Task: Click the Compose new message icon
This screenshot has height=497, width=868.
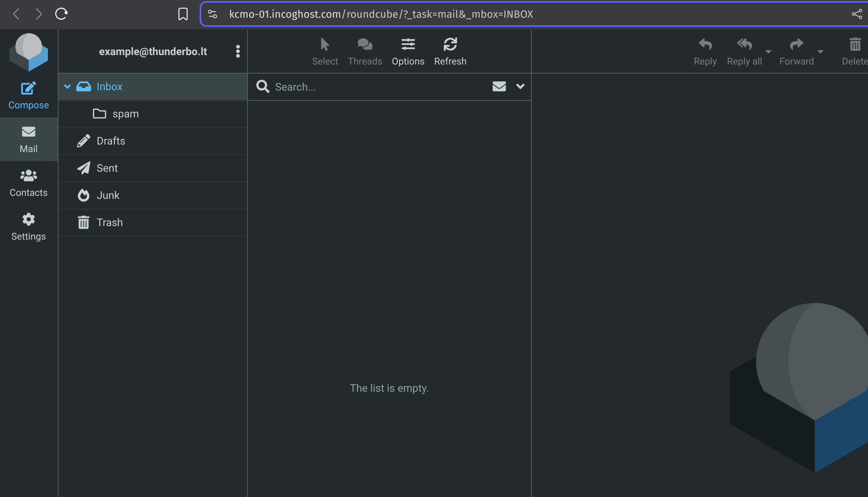Action: [28, 89]
